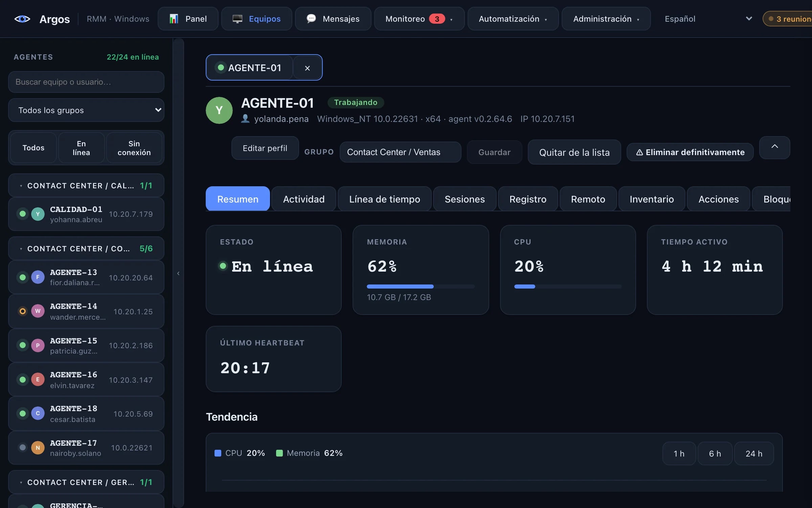
Task: Click the Editar perfil button
Action: tap(265, 148)
